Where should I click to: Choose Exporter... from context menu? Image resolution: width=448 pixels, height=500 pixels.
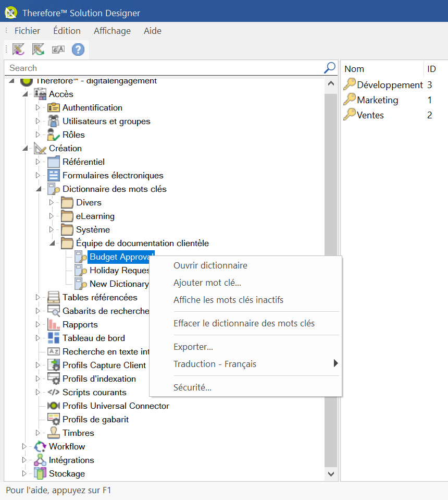246,347
